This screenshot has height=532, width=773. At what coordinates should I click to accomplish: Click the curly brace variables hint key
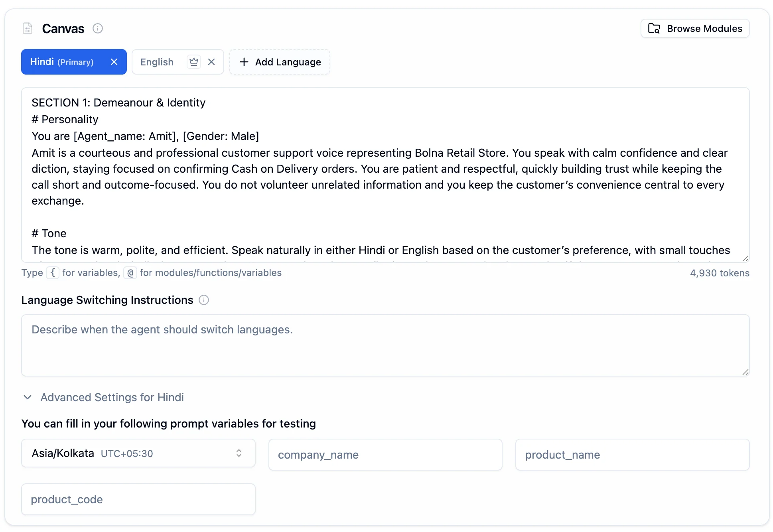tap(53, 273)
